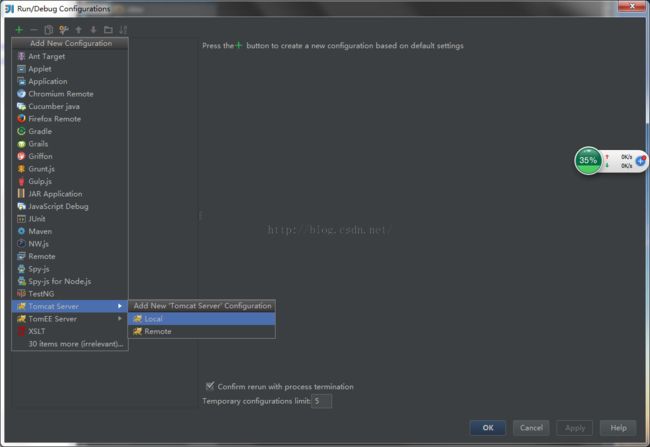The image size is (650, 447).
Task: Open the Edit Defaults wrench icon
Action: coord(64,30)
